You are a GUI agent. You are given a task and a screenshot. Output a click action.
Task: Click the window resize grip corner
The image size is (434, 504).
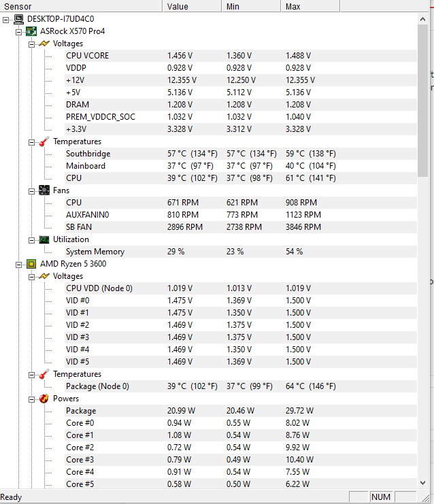coord(425,498)
